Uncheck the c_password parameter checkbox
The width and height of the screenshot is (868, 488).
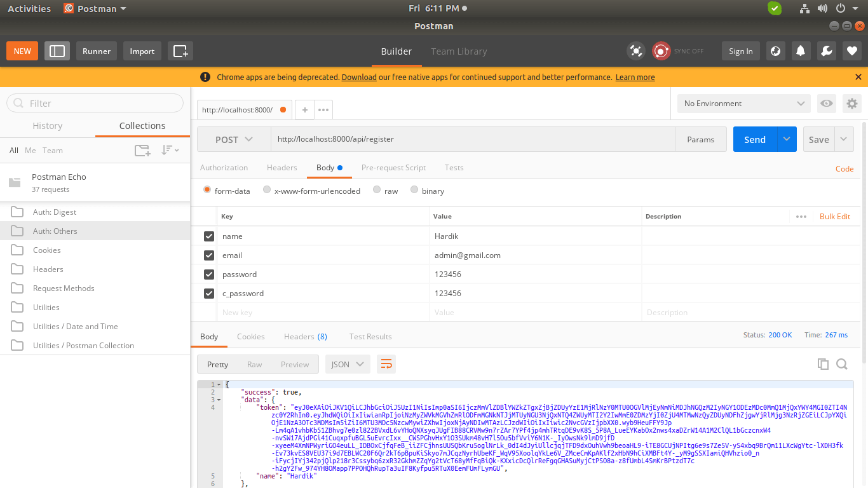point(209,294)
